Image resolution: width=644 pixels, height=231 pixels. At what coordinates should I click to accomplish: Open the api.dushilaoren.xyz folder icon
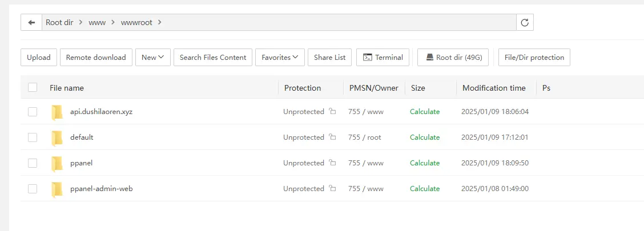[57, 112]
